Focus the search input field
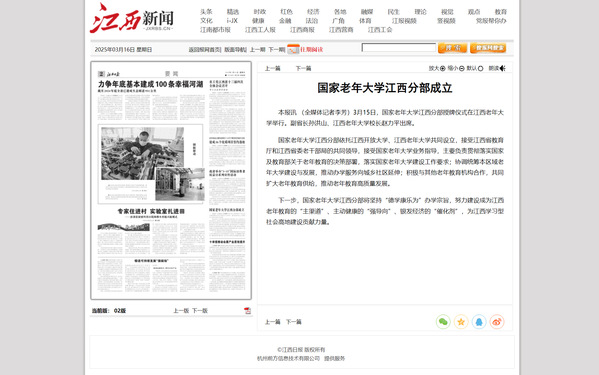Viewport: 599px width, 375px height. click(399, 48)
